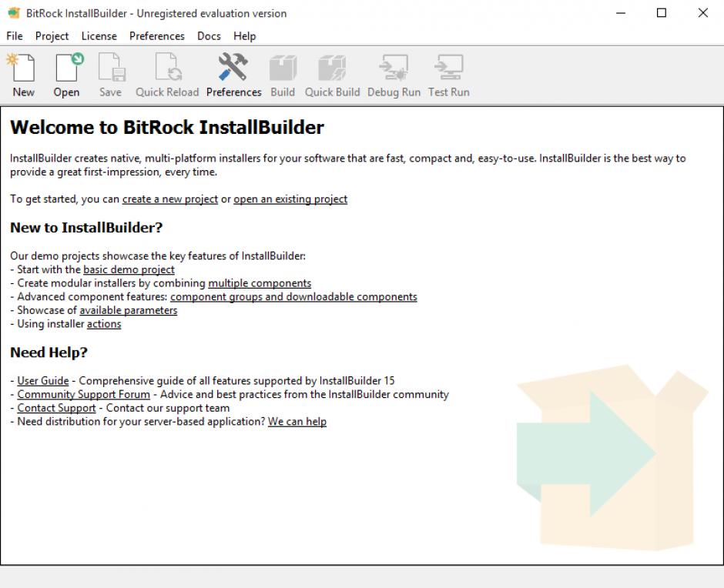Open the Project menu
Screen dimensions: 724x588
point(52,36)
